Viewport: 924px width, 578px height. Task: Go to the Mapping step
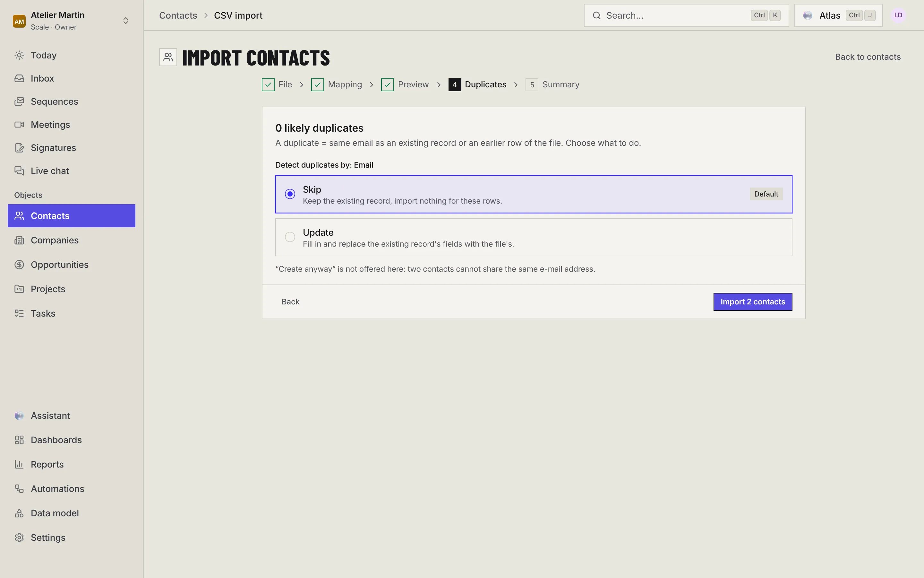[336, 84]
